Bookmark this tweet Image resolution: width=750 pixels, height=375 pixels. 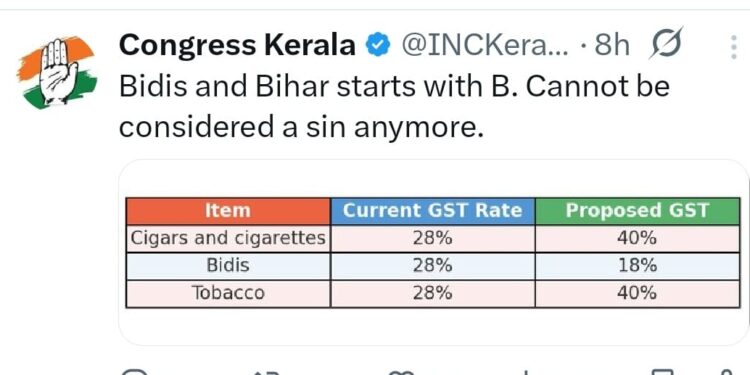coord(664,372)
